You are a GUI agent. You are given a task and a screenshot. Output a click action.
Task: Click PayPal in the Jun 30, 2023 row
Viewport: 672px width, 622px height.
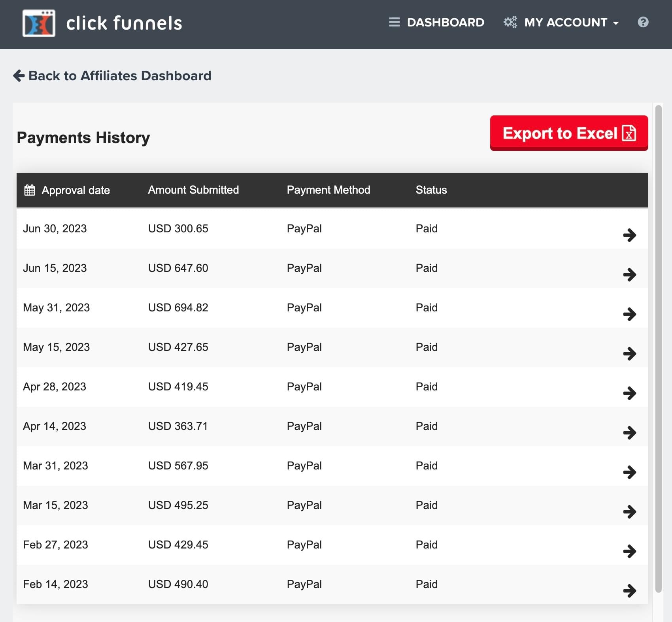(x=304, y=228)
